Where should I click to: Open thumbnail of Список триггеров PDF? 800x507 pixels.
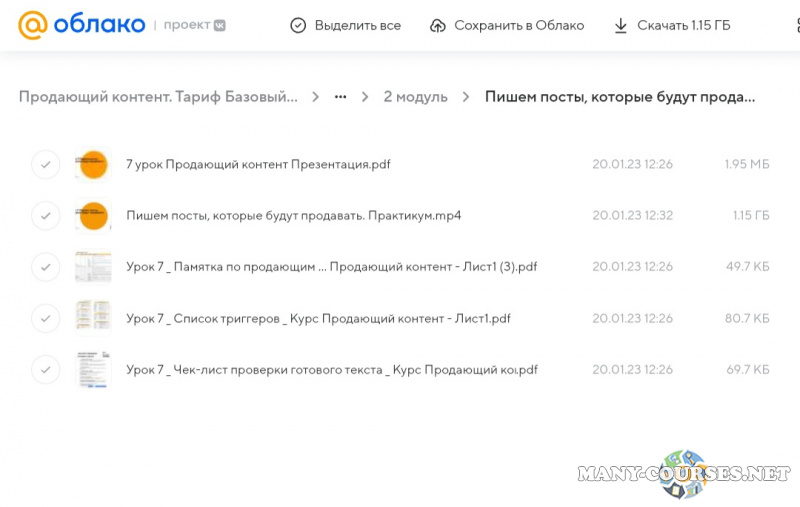point(93,318)
